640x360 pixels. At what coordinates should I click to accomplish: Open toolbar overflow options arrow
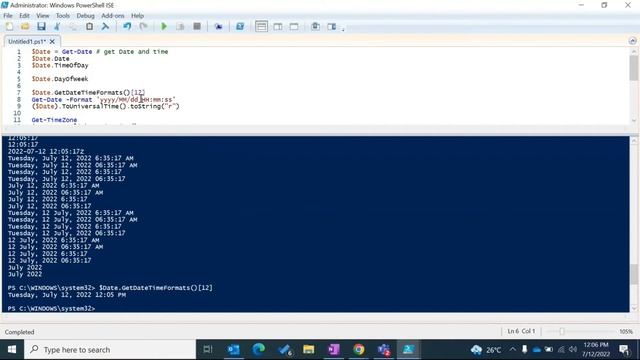[x=343, y=29]
